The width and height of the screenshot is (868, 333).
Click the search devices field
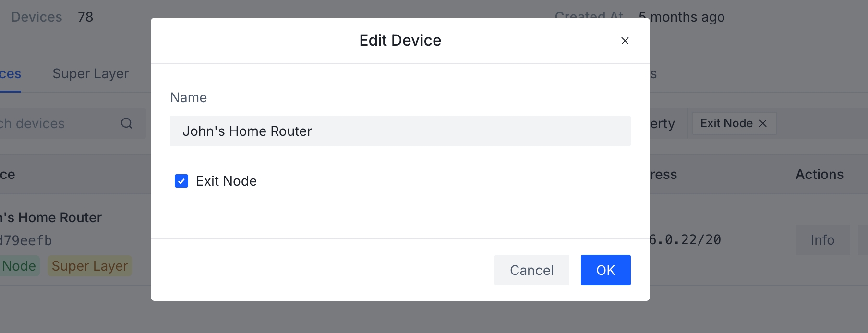[x=72, y=123]
